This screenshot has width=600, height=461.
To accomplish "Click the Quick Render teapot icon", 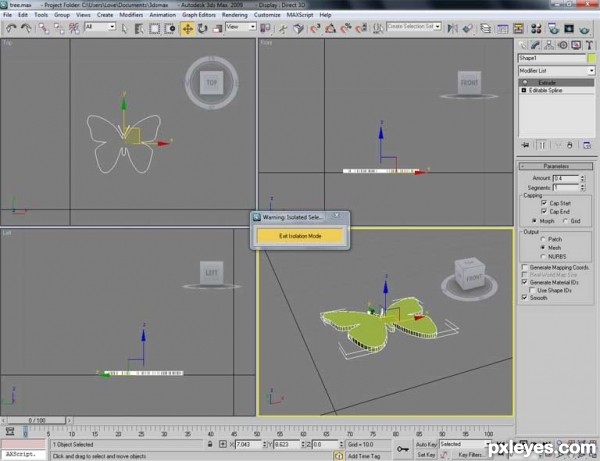I will tap(584, 29).
